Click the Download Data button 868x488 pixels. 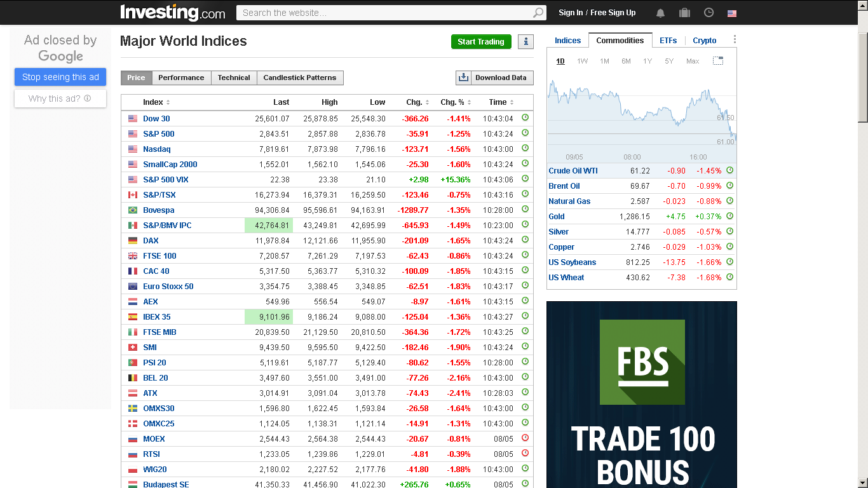pyautogui.click(x=494, y=78)
